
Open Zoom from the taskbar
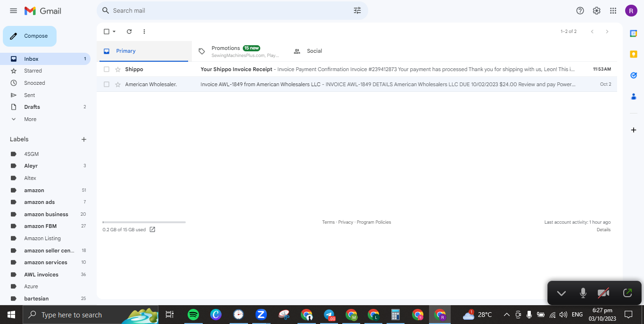[x=261, y=315]
